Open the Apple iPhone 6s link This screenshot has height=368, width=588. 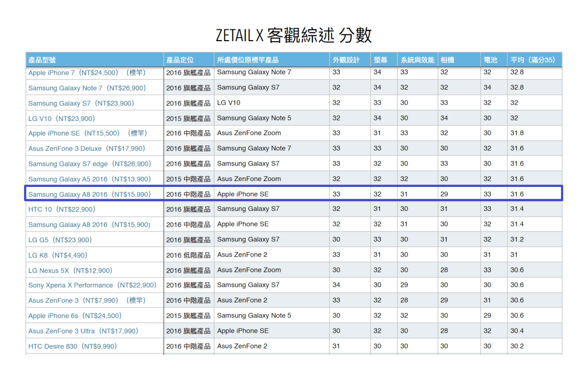(x=75, y=316)
